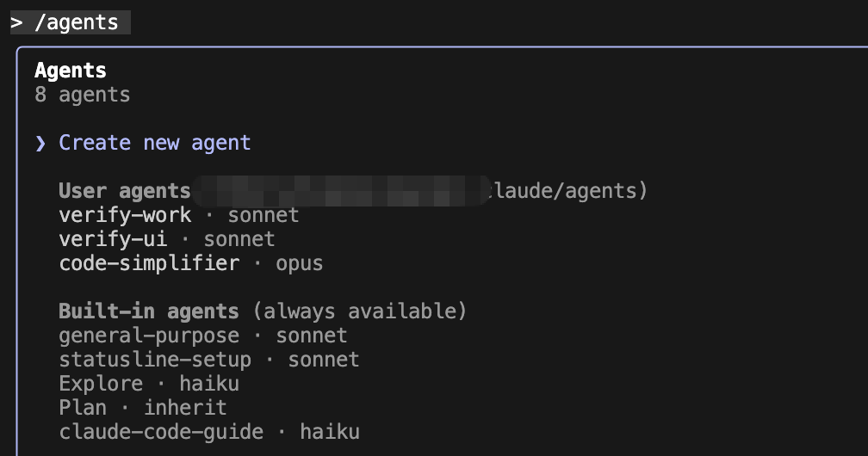Open the claude-code-guide agent
This screenshot has height=456, width=868.
[208, 432]
